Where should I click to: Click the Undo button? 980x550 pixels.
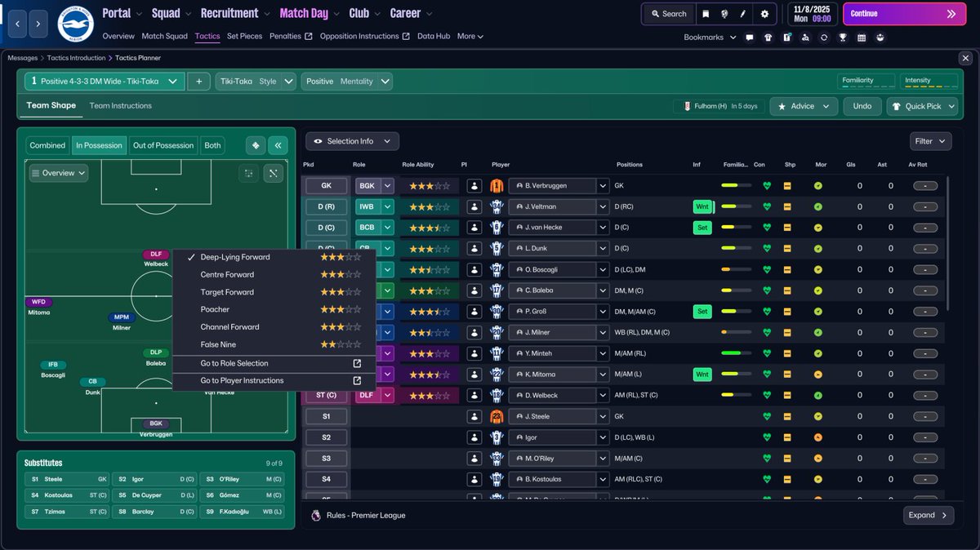pos(862,106)
